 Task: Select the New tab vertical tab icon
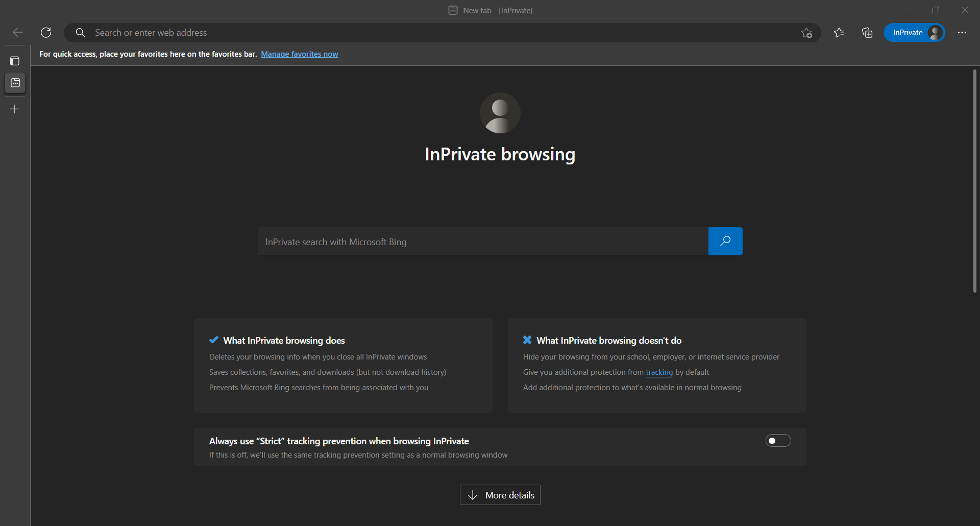pyautogui.click(x=15, y=83)
